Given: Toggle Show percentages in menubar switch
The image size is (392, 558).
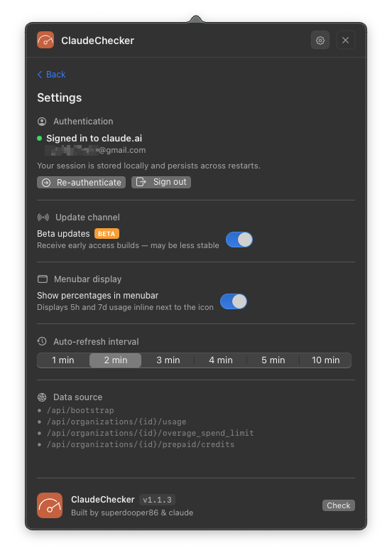Looking at the screenshot, I should point(234,301).
